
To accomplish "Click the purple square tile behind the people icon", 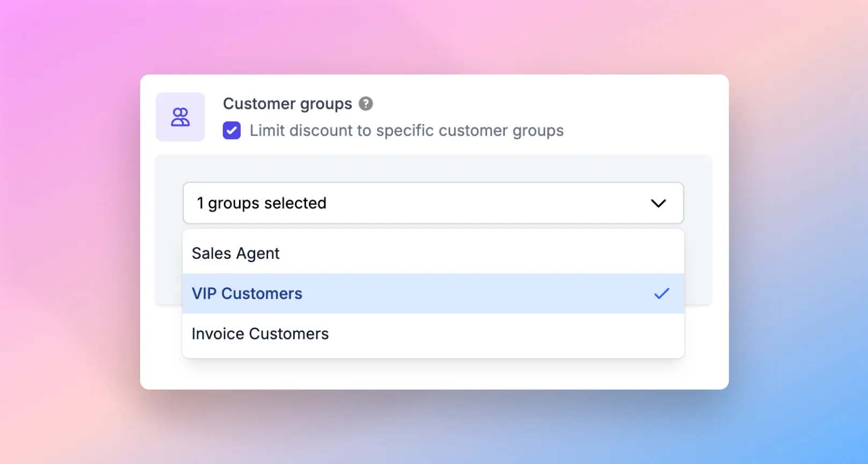I will click(180, 117).
